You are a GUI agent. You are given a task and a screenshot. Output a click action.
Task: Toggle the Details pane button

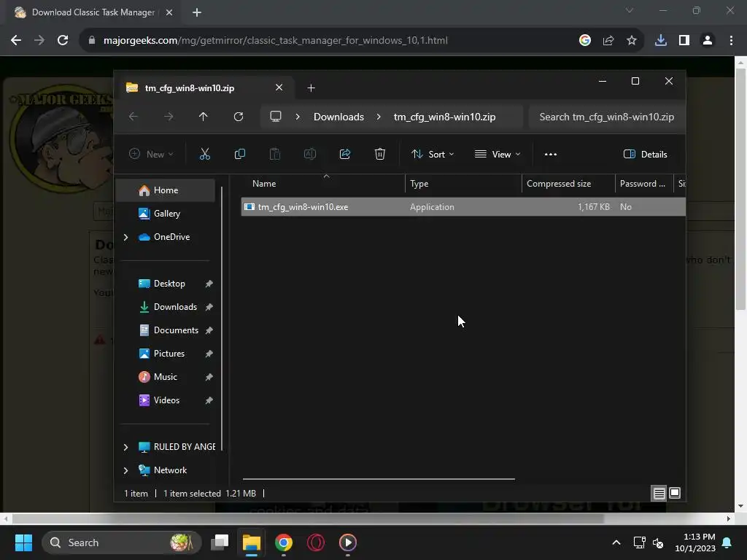[x=645, y=155]
